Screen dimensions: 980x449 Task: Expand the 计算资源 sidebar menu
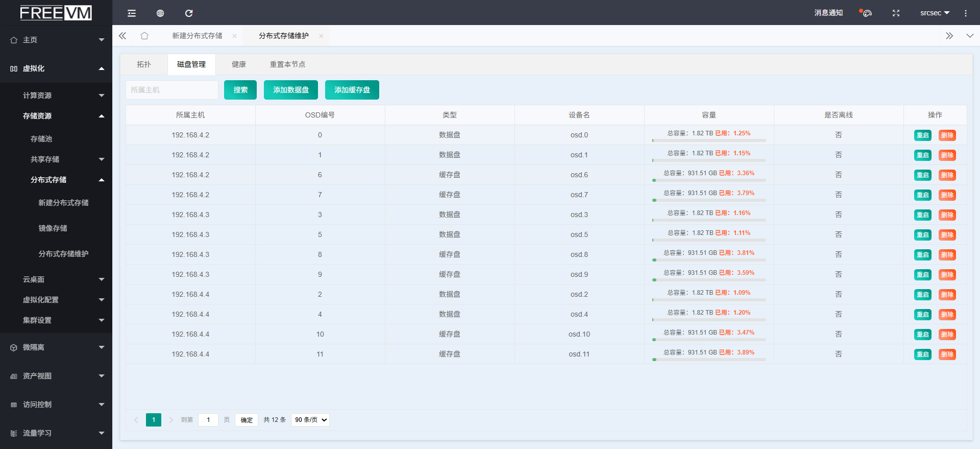pos(56,96)
